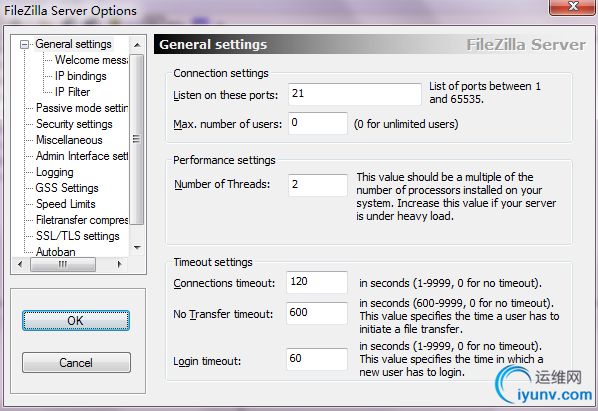Screen dimensions: 598x411
Task: Open Admin Interface settings
Action: pos(82,156)
